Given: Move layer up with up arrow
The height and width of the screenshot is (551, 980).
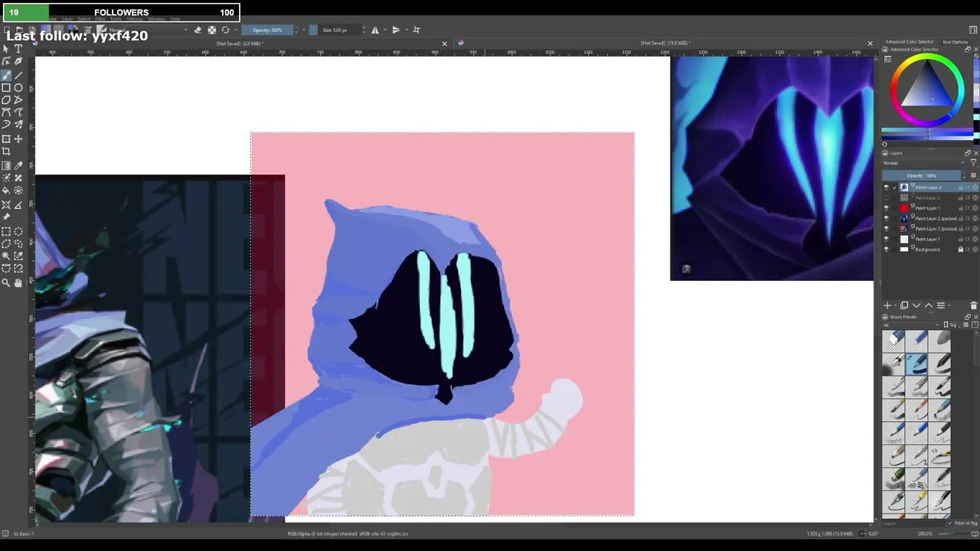Looking at the screenshot, I should pyautogui.click(x=929, y=305).
